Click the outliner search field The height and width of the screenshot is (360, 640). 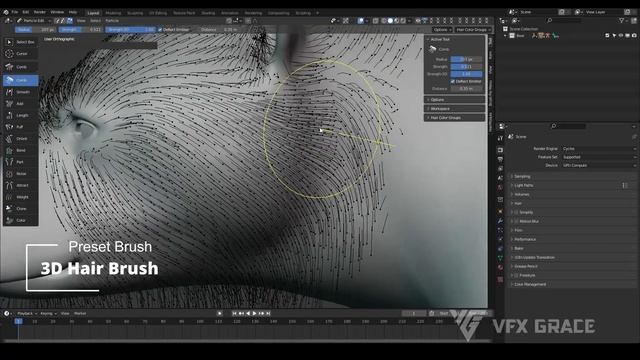click(x=563, y=20)
